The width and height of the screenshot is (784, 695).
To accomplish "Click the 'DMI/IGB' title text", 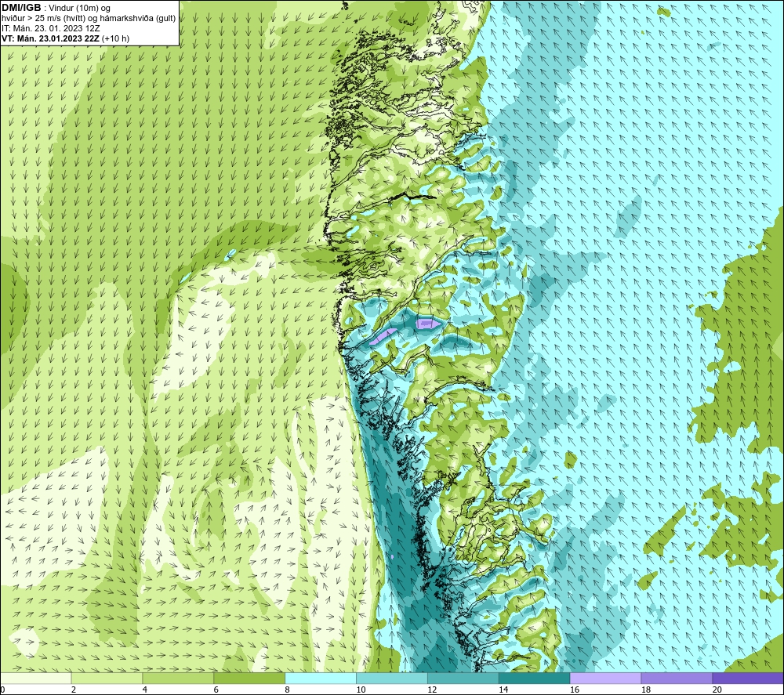I will click(x=21, y=8).
